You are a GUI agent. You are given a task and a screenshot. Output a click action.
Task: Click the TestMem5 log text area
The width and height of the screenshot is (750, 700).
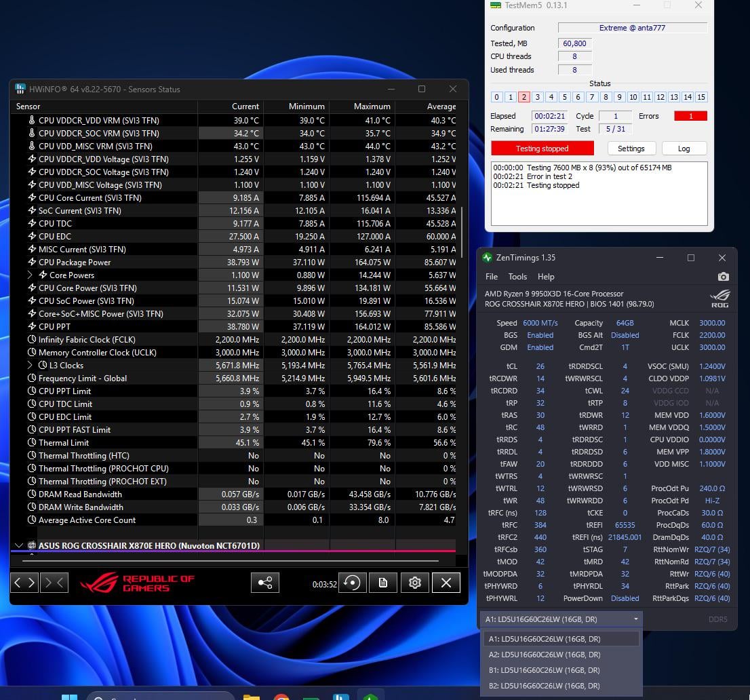pos(599,193)
